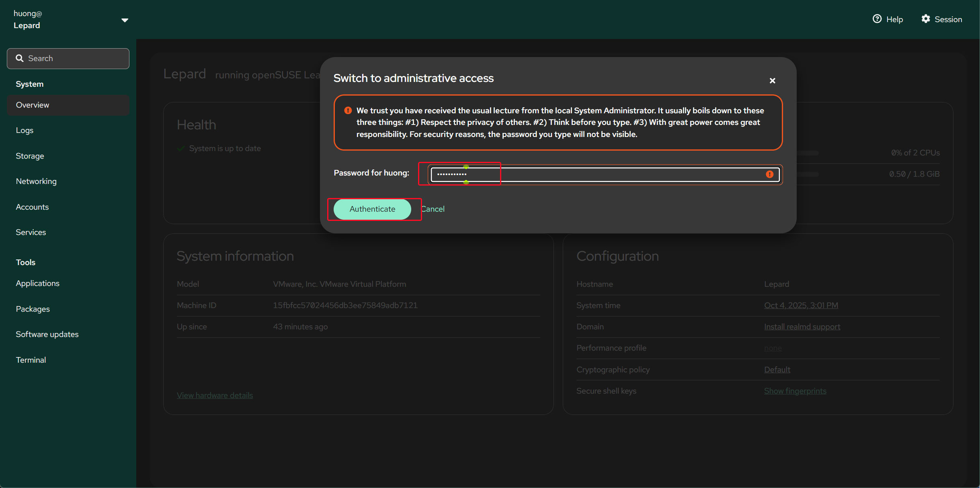Click the warning icon in alert

click(x=348, y=110)
